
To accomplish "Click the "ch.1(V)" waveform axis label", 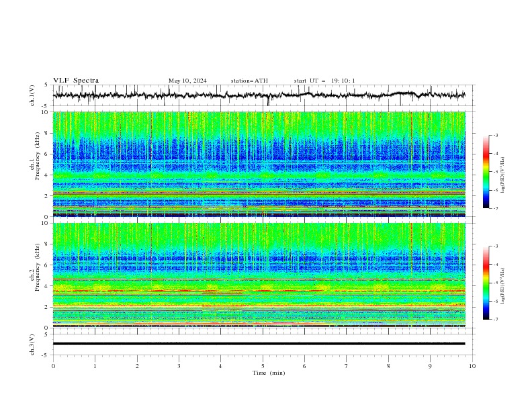I will tap(32, 95).
